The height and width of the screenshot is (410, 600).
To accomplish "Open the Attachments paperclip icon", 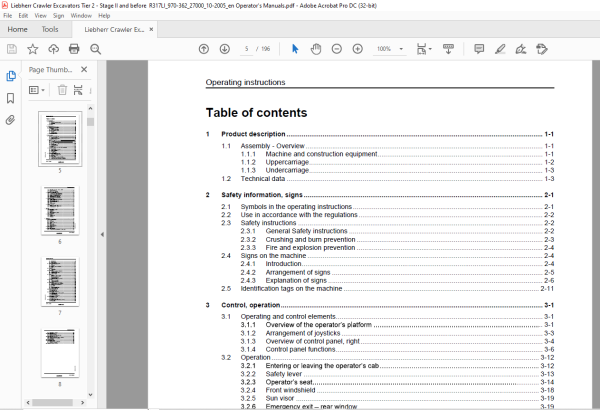I will 10,120.
